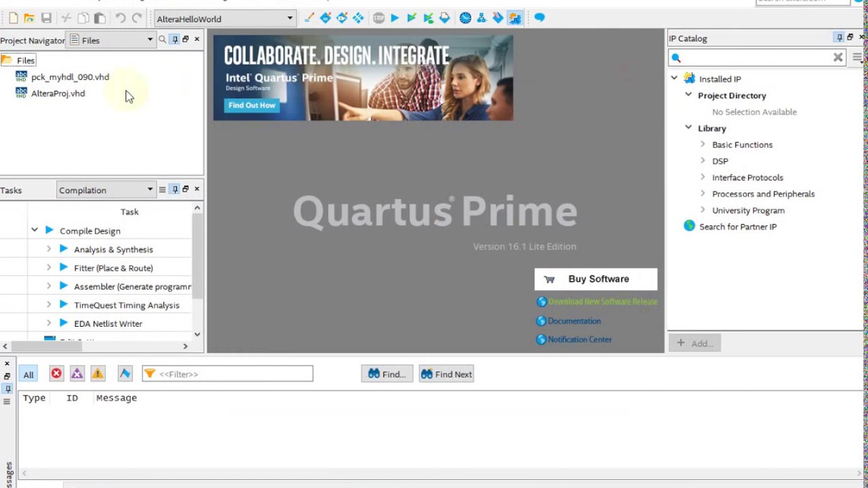Collapse the Library node
This screenshot has width=868, height=488.
click(x=688, y=127)
